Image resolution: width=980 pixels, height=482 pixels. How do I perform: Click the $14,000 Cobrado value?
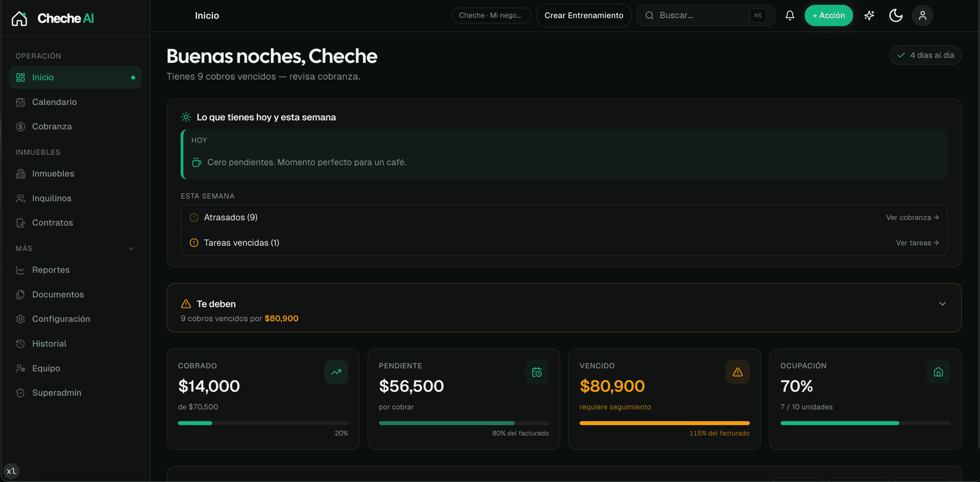(x=209, y=386)
